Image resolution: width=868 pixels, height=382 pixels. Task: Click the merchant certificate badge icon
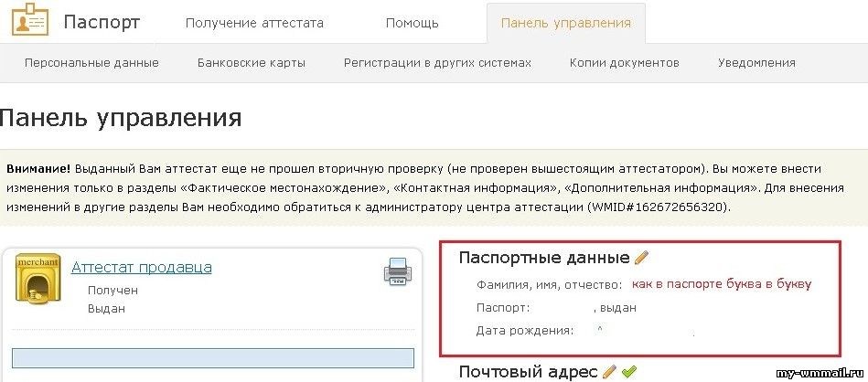point(38,278)
